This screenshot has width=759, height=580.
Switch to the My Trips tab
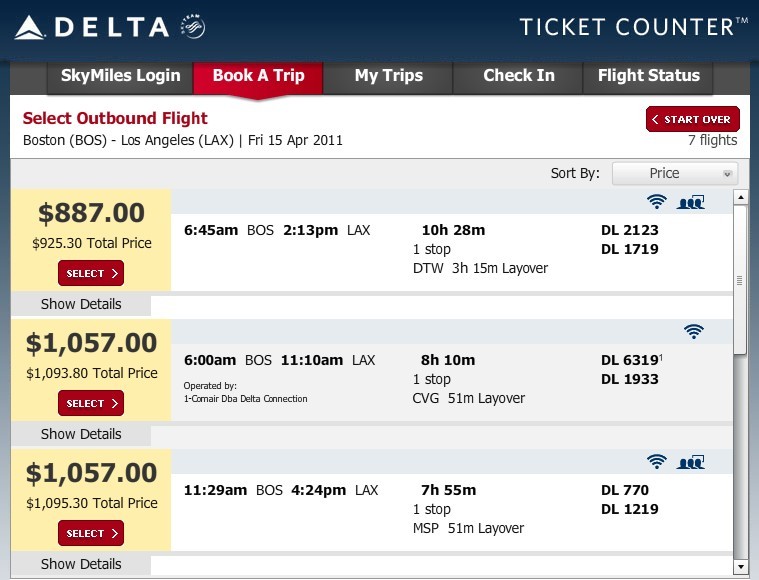pos(388,76)
